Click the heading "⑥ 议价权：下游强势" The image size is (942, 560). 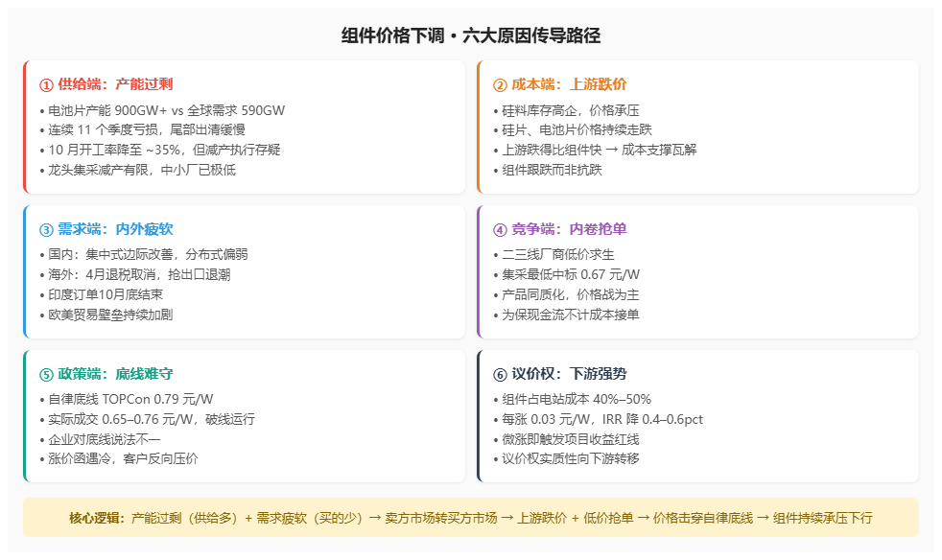[x=560, y=374]
